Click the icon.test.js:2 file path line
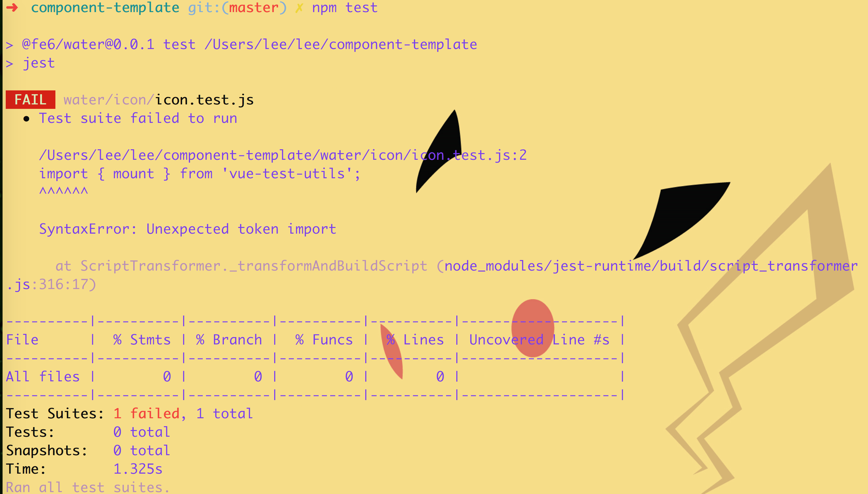 (283, 155)
